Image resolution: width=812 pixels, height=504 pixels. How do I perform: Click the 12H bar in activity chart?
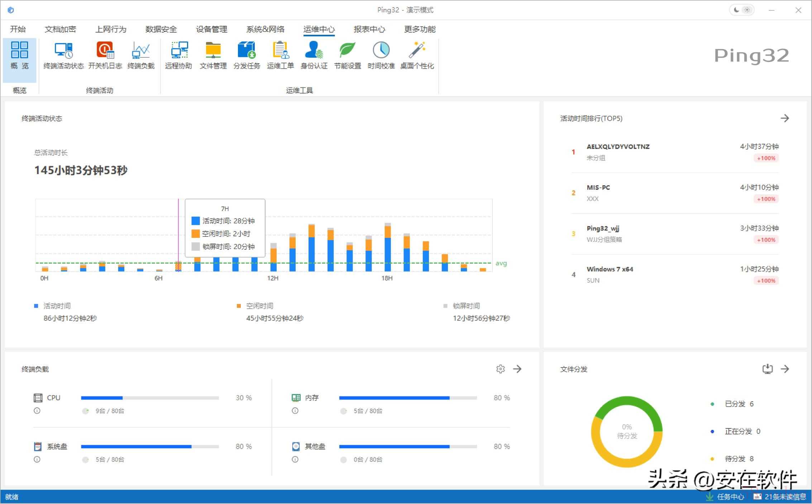click(273, 257)
